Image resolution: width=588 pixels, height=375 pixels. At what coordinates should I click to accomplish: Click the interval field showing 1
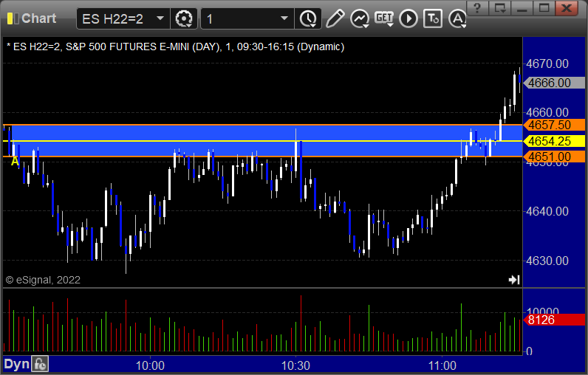(247, 18)
